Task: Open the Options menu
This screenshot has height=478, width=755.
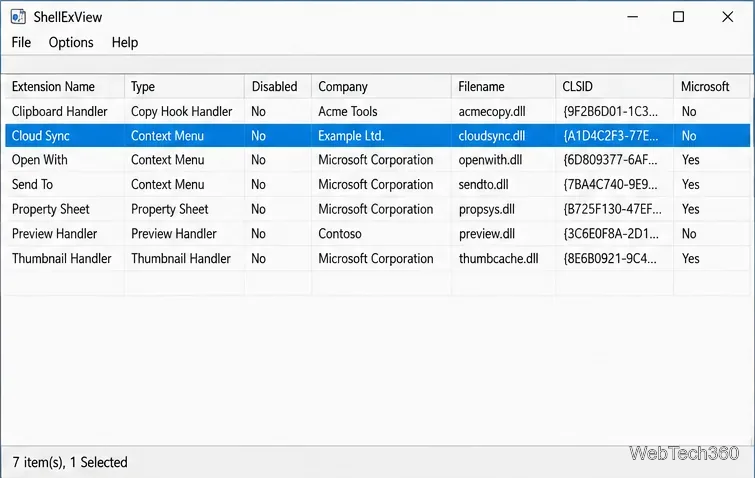Action: pyautogui.click(x=71, y=42)
